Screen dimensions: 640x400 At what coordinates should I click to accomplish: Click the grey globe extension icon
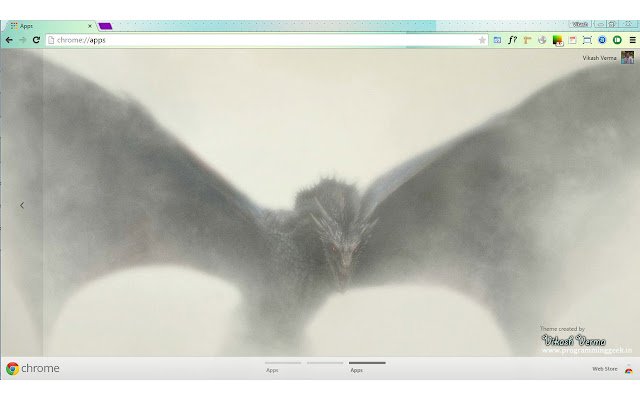coord(542,40)
